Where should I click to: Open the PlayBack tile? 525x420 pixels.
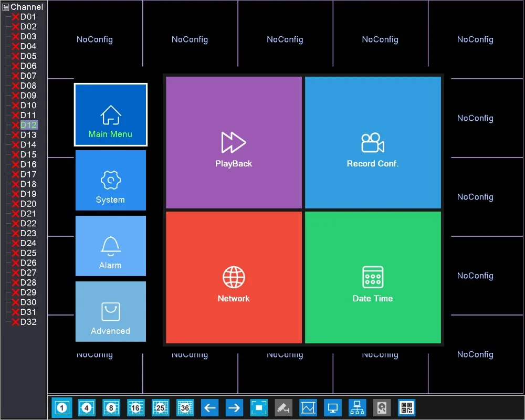coord(234,142)
